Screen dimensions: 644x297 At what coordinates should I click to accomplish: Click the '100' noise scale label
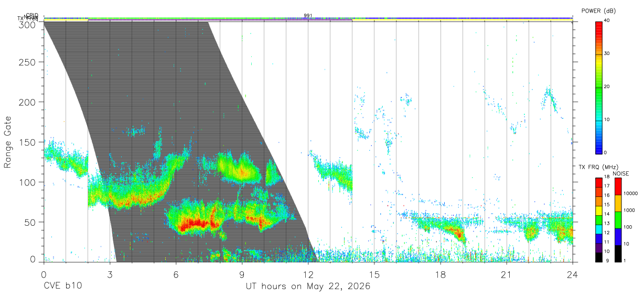click(x=628, y=227)
